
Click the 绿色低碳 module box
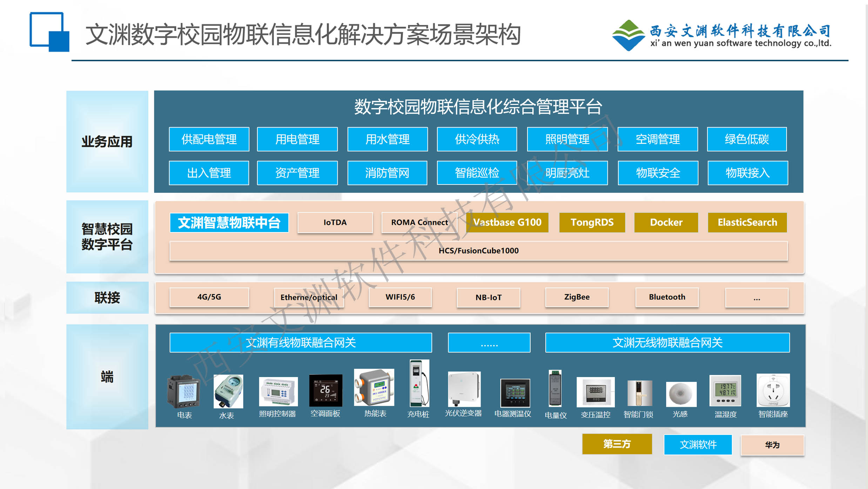point(747,139)
